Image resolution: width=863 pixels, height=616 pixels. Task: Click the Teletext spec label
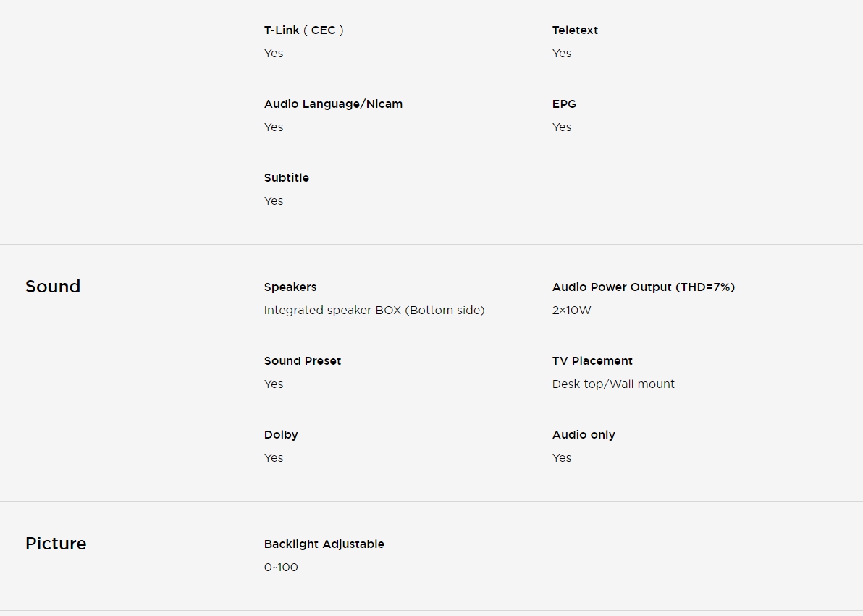575,30
